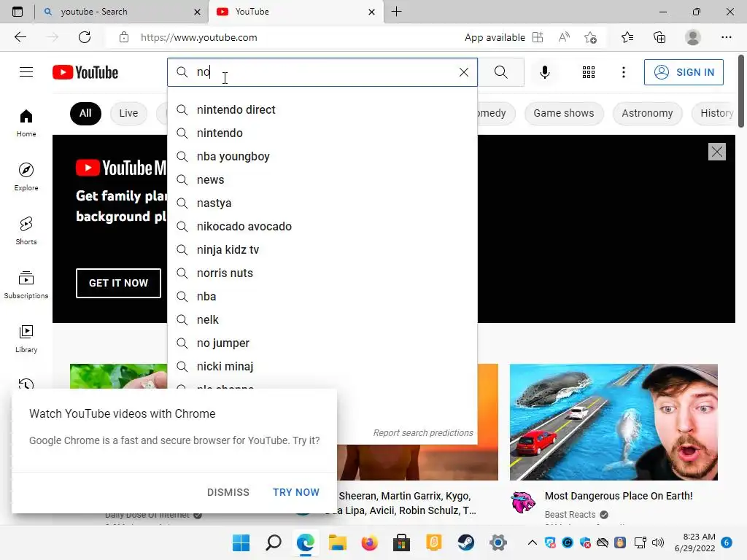Show hidden system tray icons
Screen dimensions: 747x560
[532, 542]
